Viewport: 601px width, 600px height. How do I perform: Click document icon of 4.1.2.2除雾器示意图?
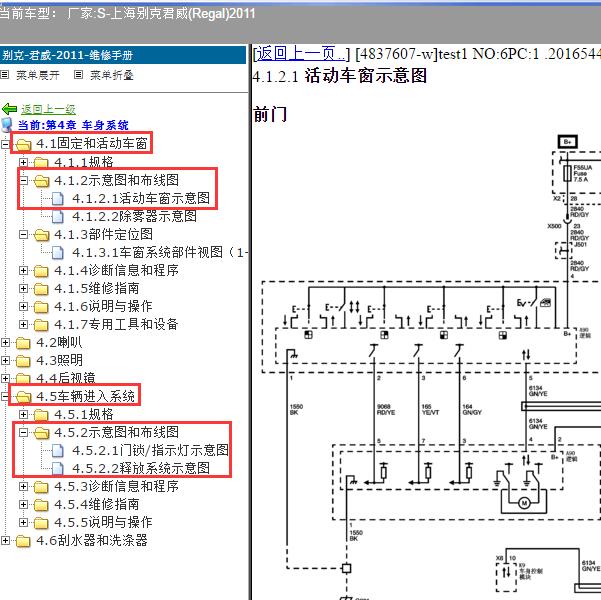(x=57, y=217)
